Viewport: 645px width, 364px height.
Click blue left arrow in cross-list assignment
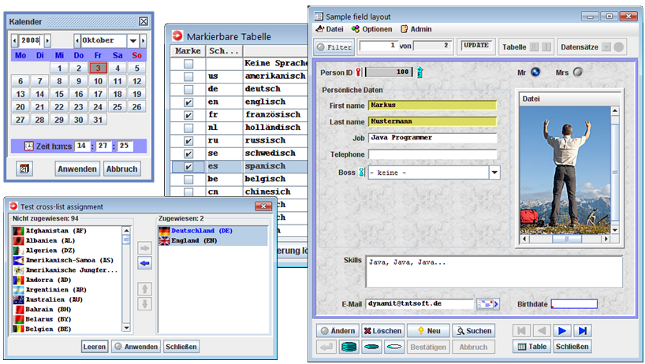[144, 263]
